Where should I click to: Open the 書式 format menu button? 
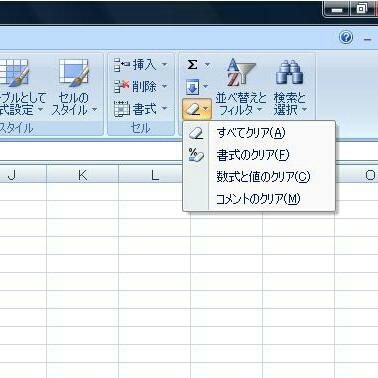click(x=140, y=109)
